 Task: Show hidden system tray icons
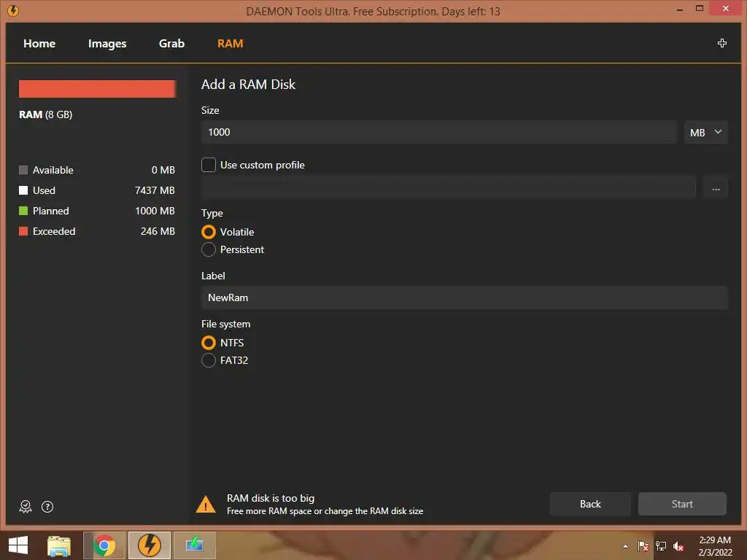(625, 546)
